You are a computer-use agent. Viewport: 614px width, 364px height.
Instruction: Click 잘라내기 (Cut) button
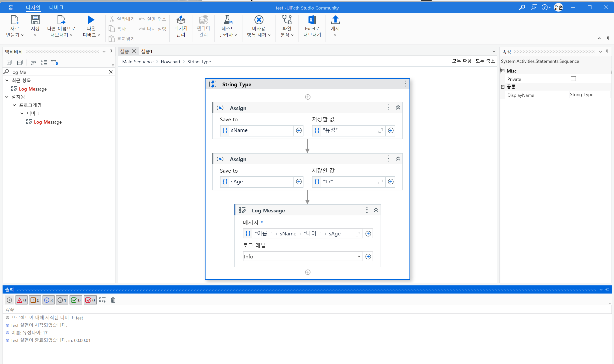[x=122, y=19]
